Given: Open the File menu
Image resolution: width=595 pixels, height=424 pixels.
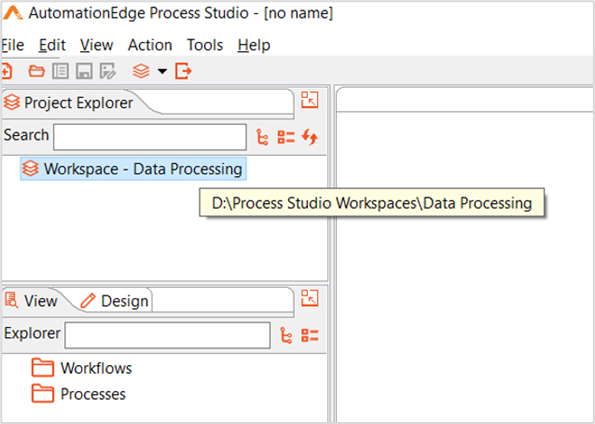Looking at the screenshot, I should click(13, 45).
